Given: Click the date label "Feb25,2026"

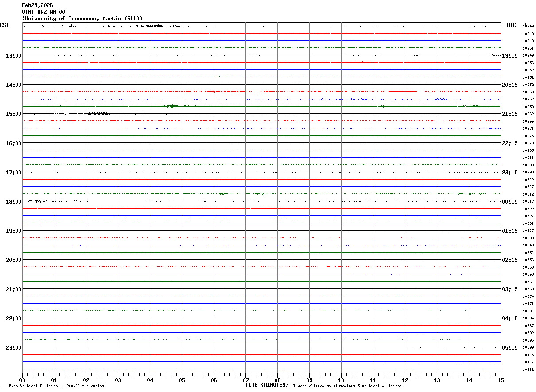Looking at the screenshot, I should [x=37, y=5].
